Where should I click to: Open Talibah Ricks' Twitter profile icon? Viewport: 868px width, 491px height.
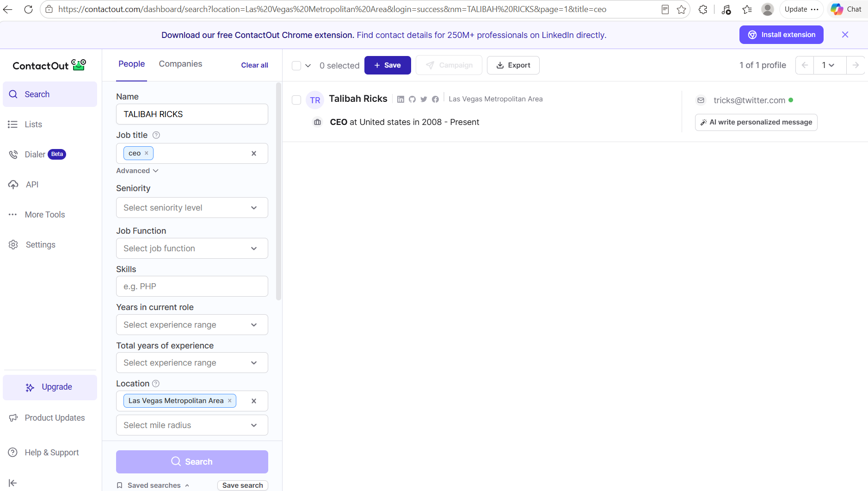[x=424, y=99]
